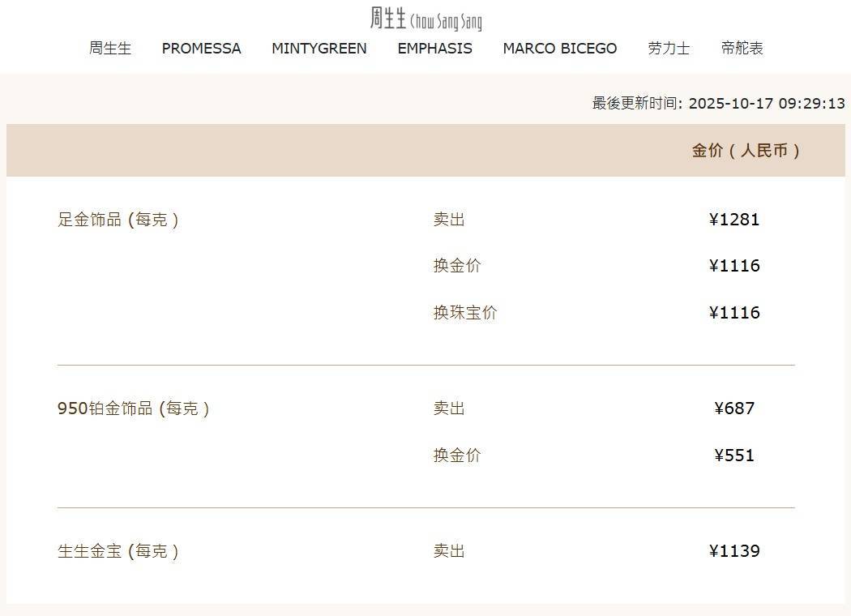Click the Chow Sang Sang logo
851x616 pixels.
[x=425, y=19]
